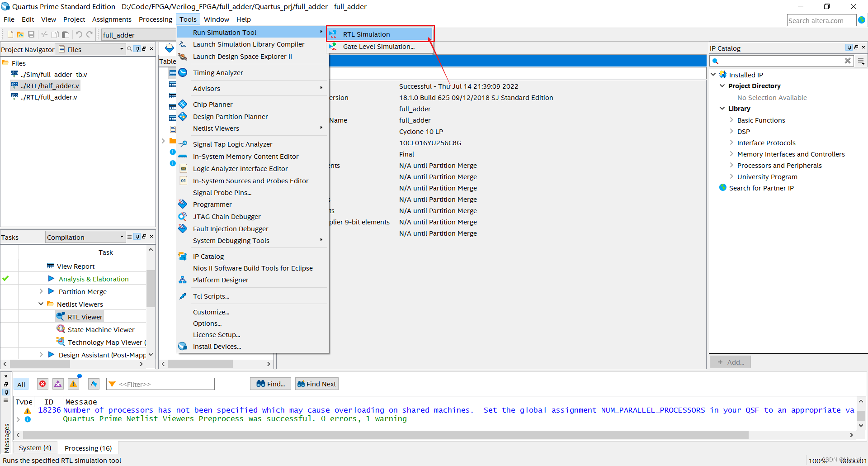Select RTL Simulation submenu entry
Image resolution: width=868 pixels, height=466 pixels.
click(x=380, y=34)
